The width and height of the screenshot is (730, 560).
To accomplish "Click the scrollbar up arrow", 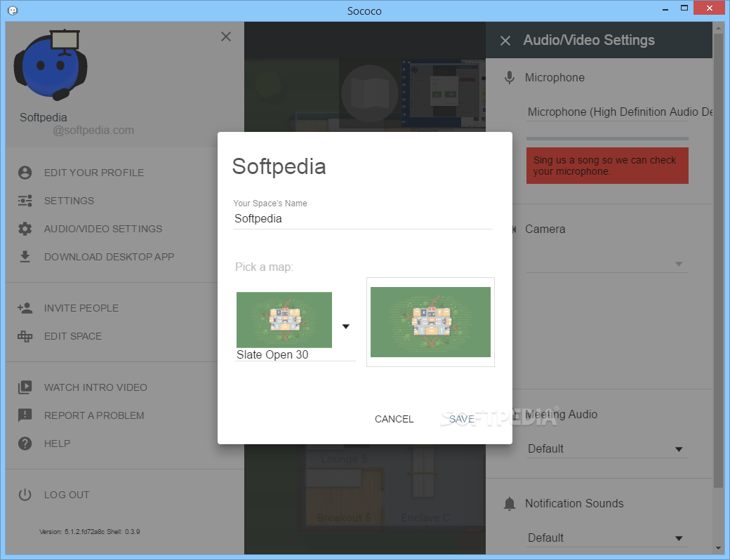I will coord(719,27).
